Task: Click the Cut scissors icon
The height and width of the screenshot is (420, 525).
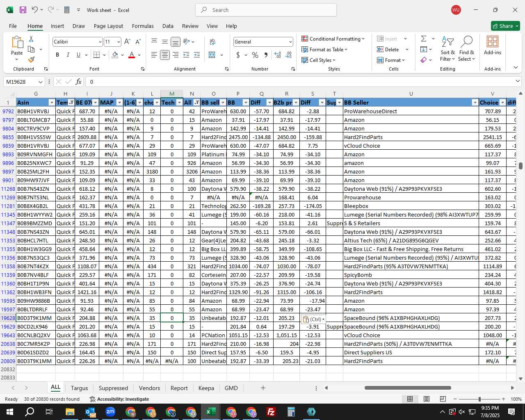Action: (31, 39)
